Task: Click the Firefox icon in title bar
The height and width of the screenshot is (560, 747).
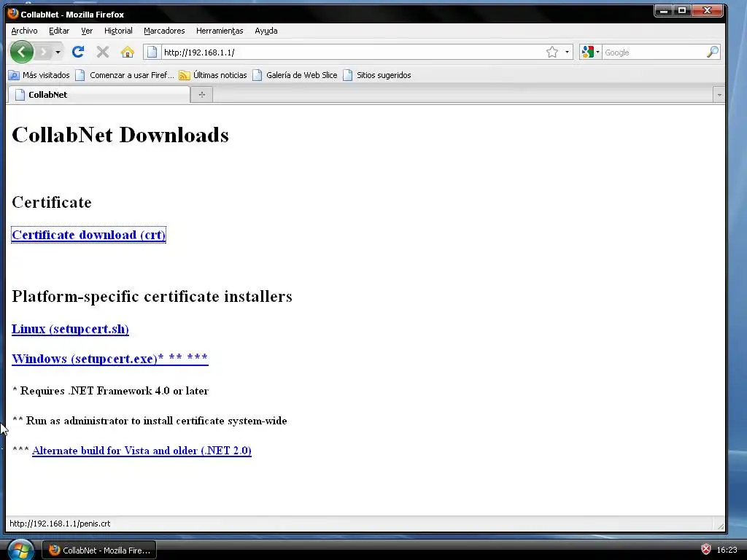Action: click(x=13, y=14)
